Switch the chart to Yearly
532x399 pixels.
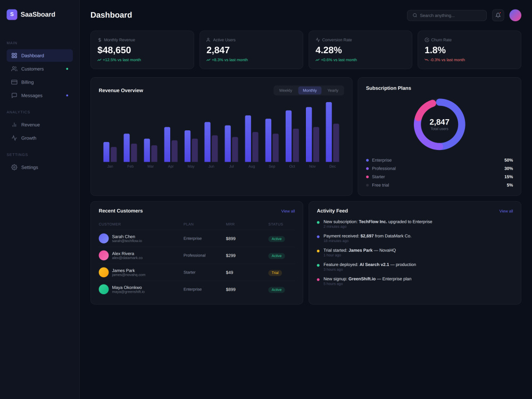pos(332,90)
